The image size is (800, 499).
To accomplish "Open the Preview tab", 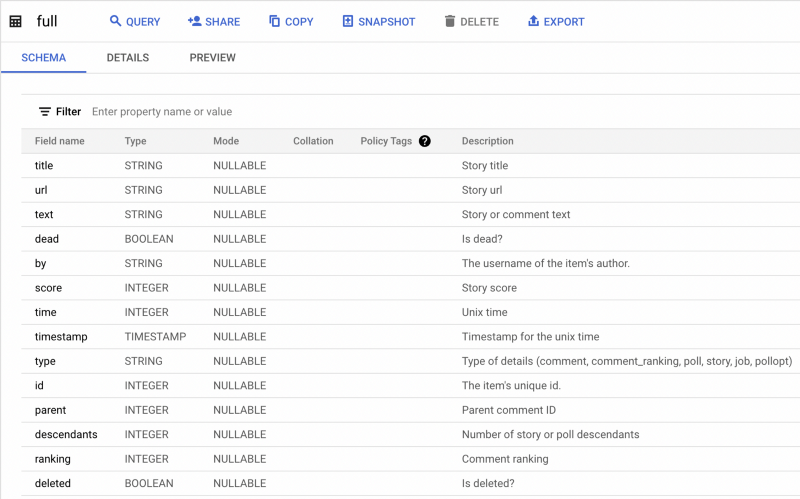I will [x=213, y=58].
